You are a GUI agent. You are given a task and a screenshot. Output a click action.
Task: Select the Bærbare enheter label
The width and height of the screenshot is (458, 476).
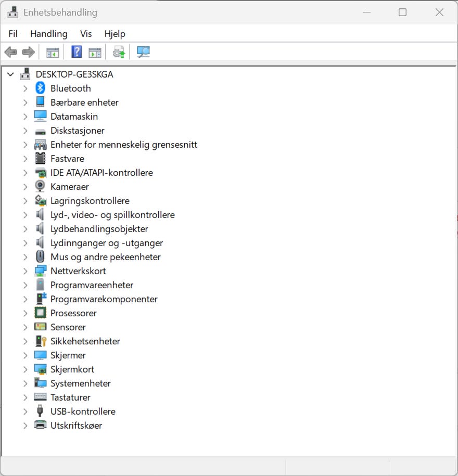click(84, 102)
